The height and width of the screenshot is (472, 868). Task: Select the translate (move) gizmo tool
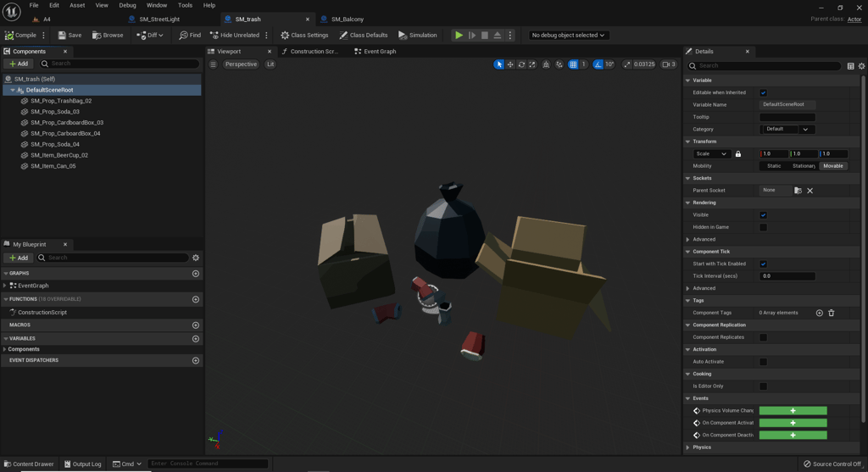[x=510, y=64]
